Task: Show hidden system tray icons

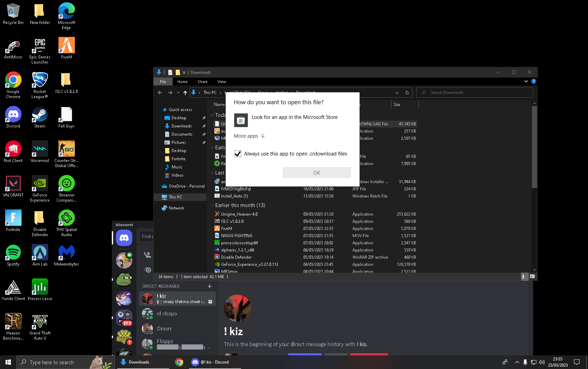Action: (x=517, y=362)
